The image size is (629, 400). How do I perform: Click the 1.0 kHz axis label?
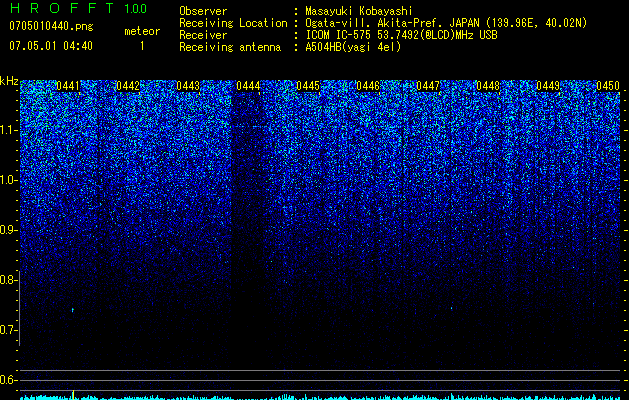pos(9,181)
